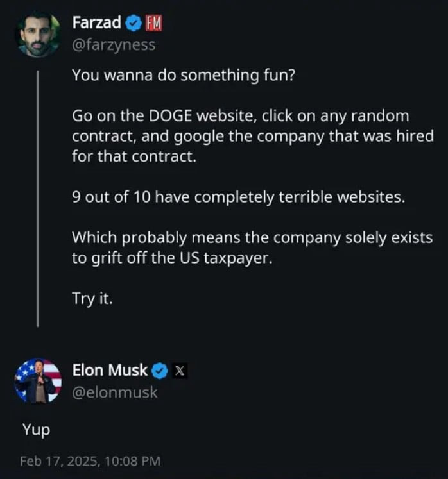Click the "You wanna do something fun?" line
448x479 pixels.
183,75
